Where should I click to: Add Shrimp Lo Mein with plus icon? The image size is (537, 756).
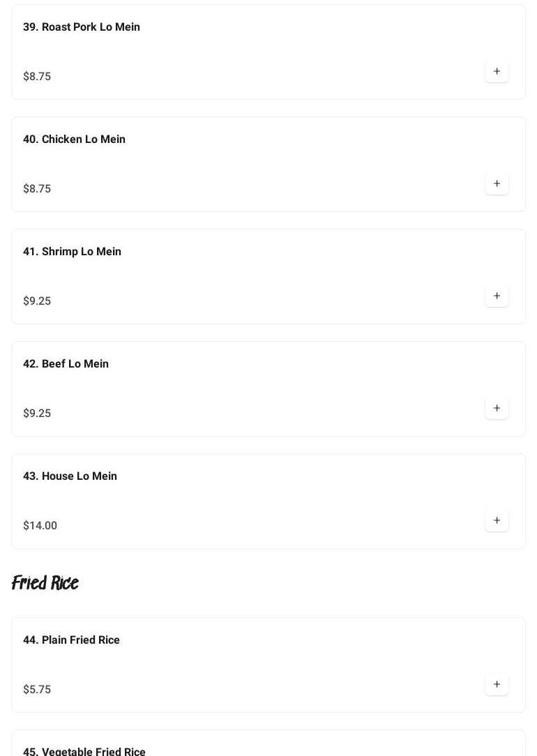(x=497, y=296)
